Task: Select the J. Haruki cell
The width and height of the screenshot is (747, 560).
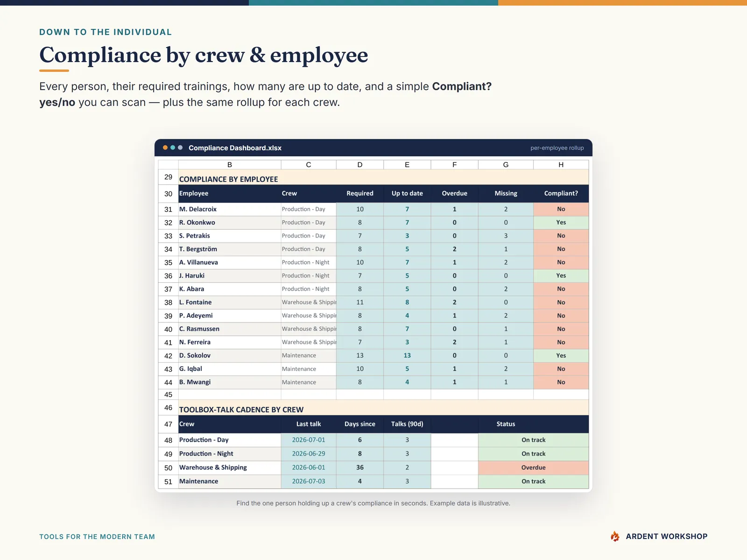Action: (x=230, y=276)
